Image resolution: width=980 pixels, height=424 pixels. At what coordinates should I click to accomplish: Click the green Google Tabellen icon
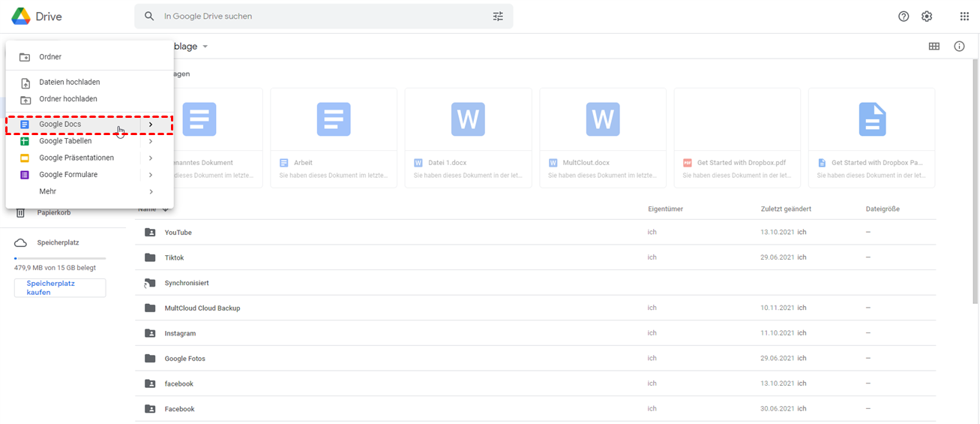25,141
